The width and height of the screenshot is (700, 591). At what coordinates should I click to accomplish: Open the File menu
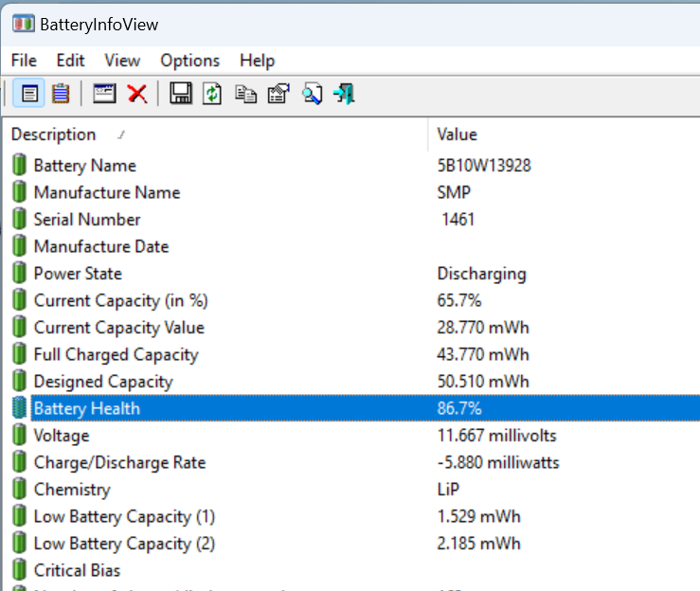(24, 61)
